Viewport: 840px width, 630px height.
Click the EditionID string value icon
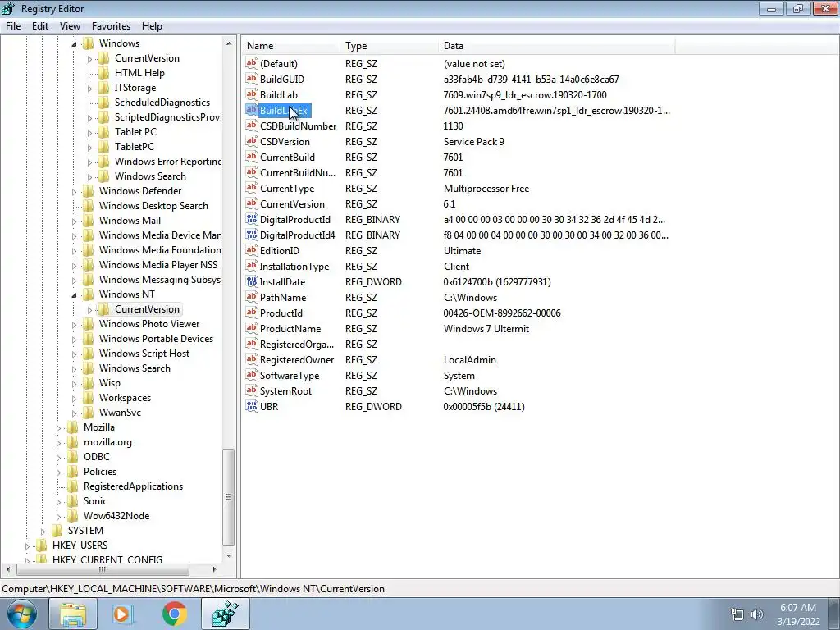(x=251, y=250)
